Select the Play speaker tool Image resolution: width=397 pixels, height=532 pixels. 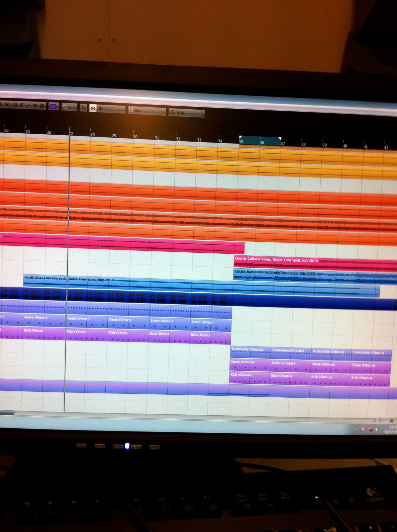click(x=35, y=106)
